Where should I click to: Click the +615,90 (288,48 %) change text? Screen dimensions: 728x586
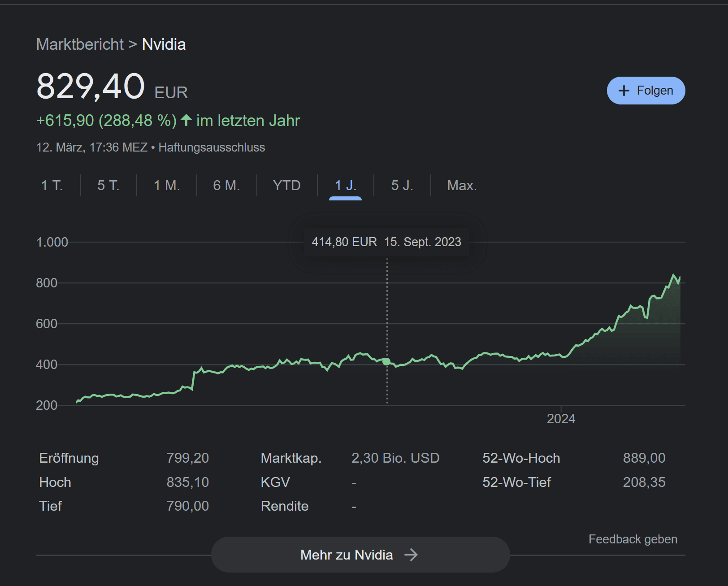pyautogui.click(x=107, y=121)
